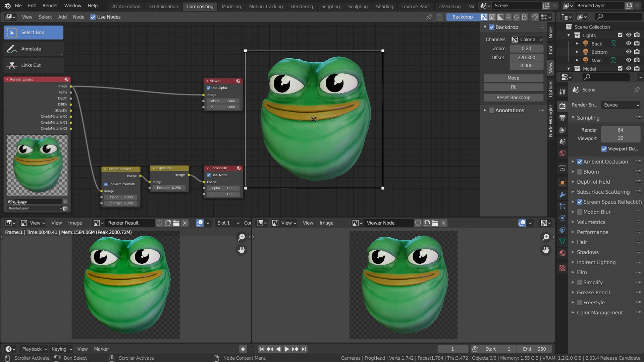The height and width of the screenshot is (362, 644).
Task: Switch to the Shading workspace tab
Action: coord(384,6)
